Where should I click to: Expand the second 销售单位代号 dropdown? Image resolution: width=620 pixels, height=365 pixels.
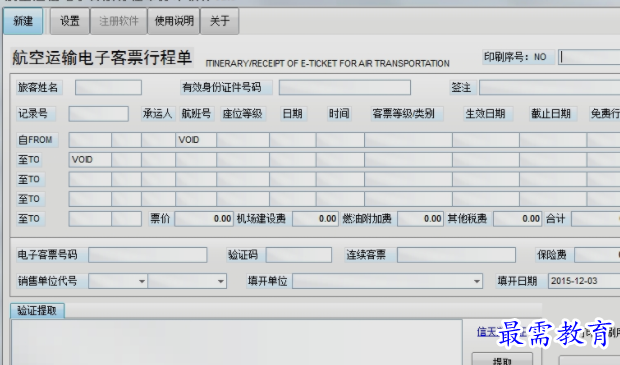click(x=221, y=282)
